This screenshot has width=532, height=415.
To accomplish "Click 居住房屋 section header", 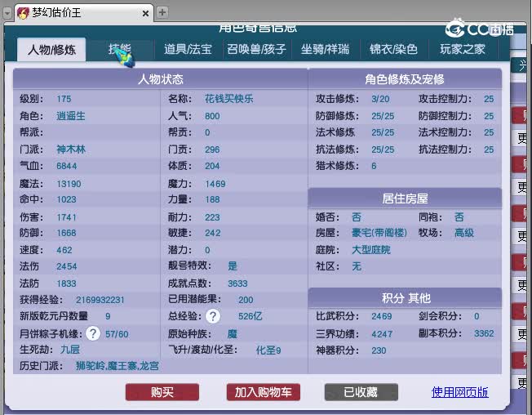I will (405, 199).
